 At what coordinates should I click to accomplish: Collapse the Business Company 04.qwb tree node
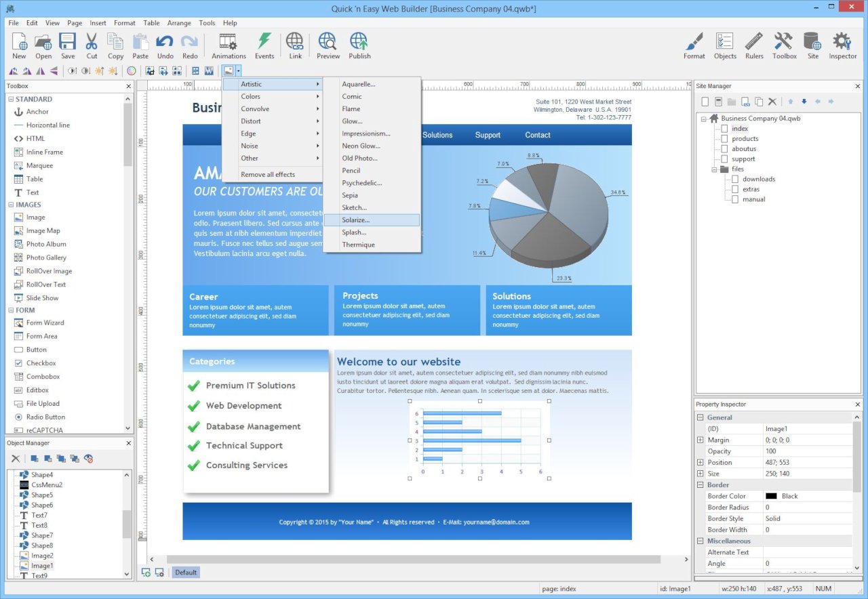[704, 119]
